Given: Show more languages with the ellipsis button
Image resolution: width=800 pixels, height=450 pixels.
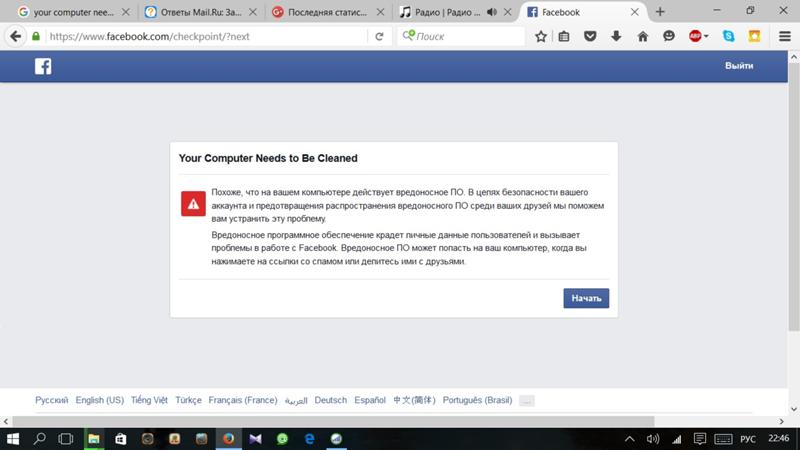Looking at the screenshot, I should point(527,401).
